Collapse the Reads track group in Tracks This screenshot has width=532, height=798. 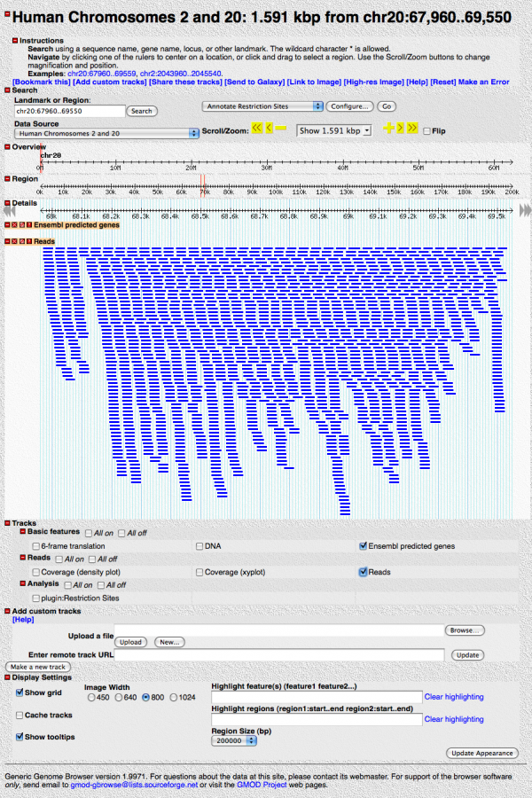click(23, 558)
